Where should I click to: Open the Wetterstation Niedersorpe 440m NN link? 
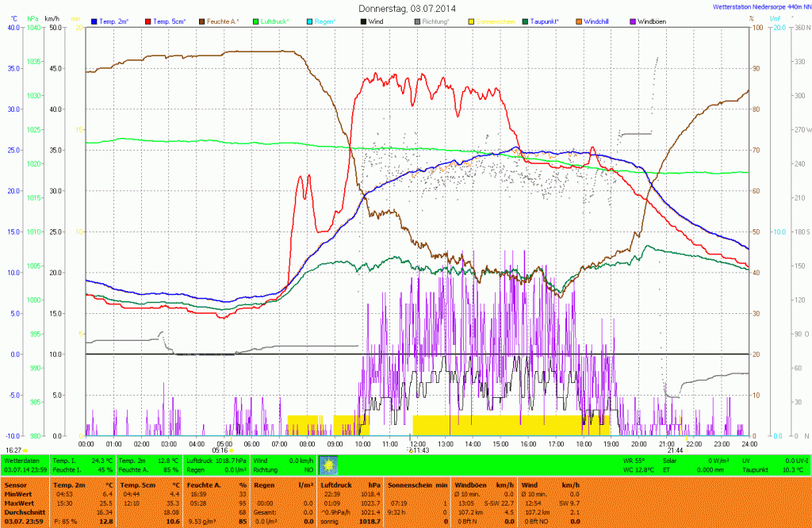[759, 6]
